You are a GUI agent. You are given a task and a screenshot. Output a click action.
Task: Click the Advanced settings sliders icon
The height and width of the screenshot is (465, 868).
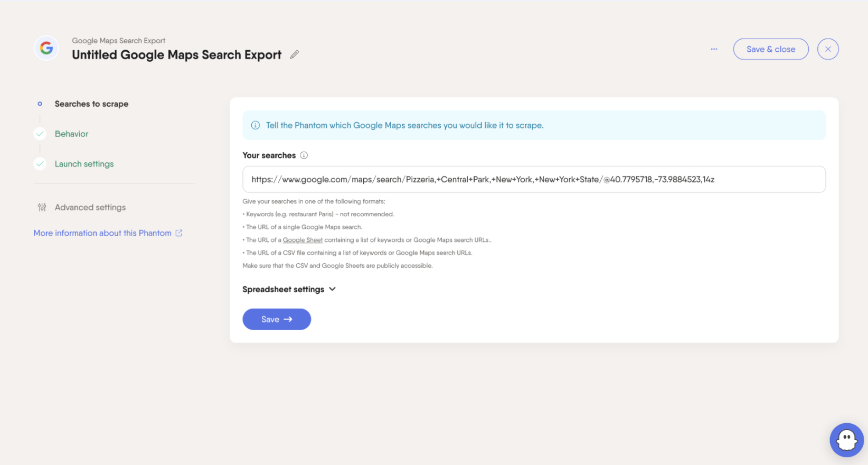point(42,207)
